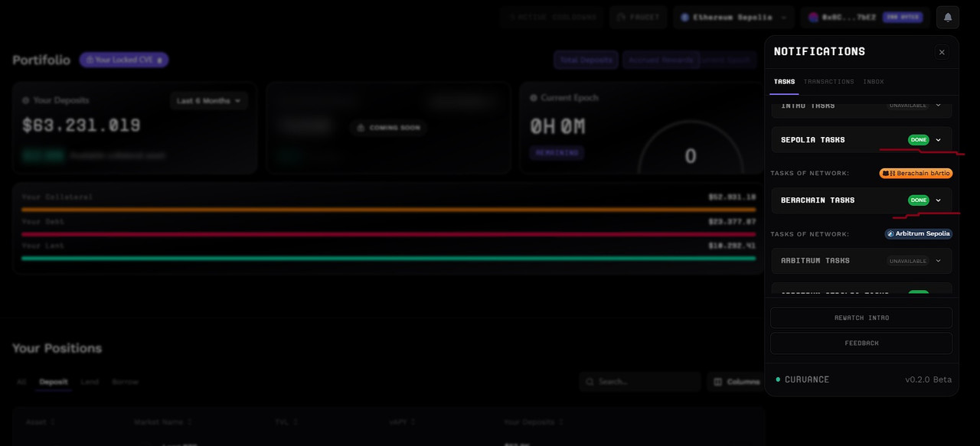Image resolution: width=980 pixels, height=446 pixels.
Task: Open the Ethereum Sepolia network dropdown
Action: [x=734, y=17]
